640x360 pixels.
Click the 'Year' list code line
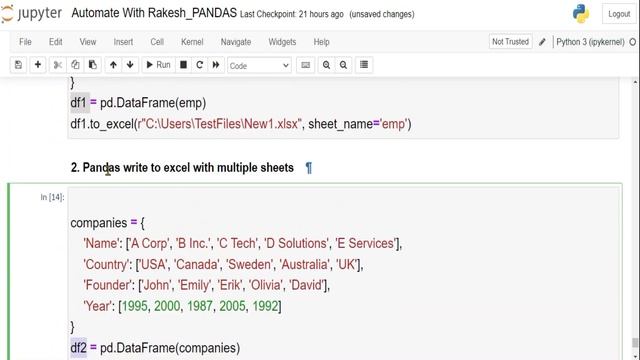click(x=182, y=306)
